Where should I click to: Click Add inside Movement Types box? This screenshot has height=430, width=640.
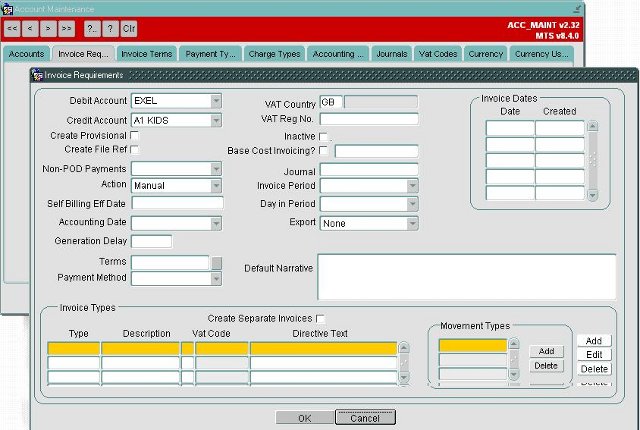coord(547,351)
